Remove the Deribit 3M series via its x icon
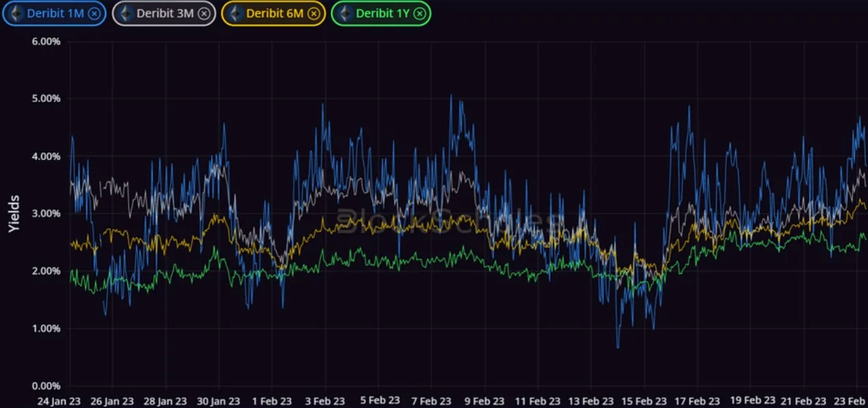Viewport: 868px width, 408px height. (204, 13)
